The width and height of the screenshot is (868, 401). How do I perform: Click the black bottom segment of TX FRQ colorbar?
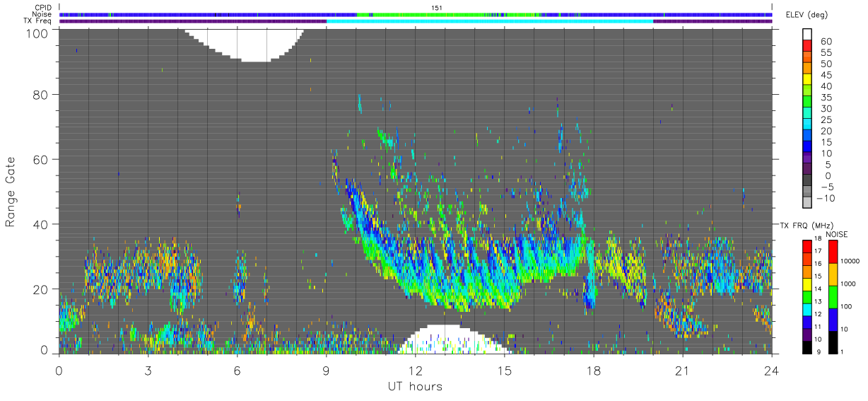(x=808, y=349)
